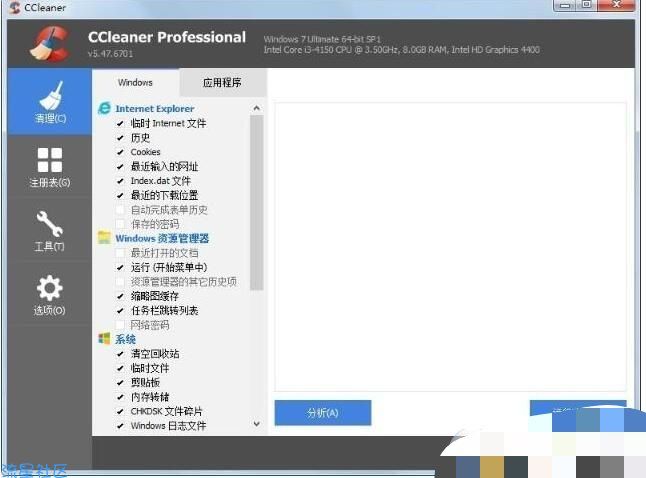646x478 pixels.
Task: Enable 自动完成表单历史 checkbox
Action: (120, 210)
